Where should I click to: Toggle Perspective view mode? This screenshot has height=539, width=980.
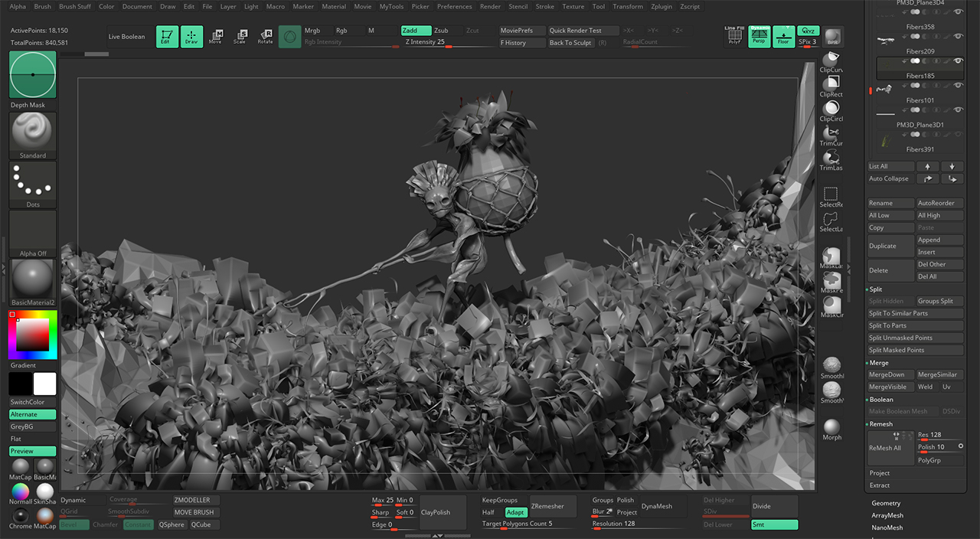(x=759, y=36)
